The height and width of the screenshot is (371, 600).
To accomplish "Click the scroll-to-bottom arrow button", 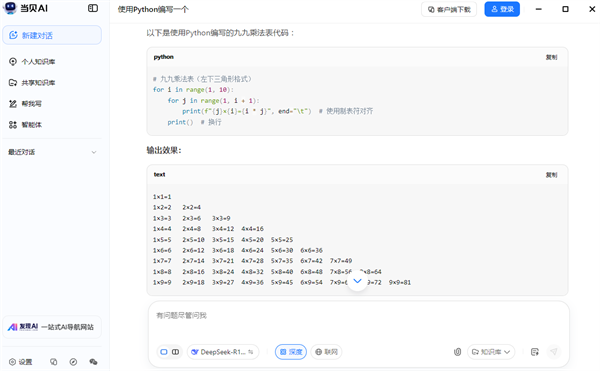I will coord(357,281).
